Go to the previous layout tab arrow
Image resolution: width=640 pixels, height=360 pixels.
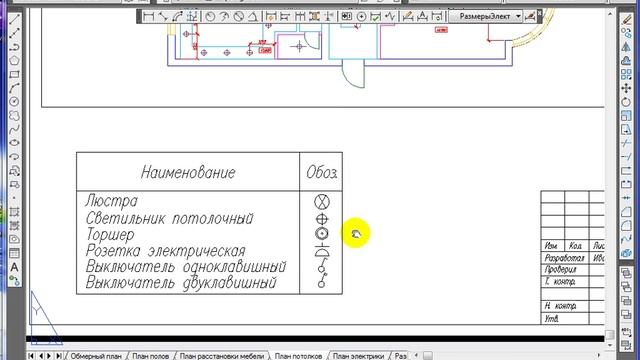(x=41, y=356)
